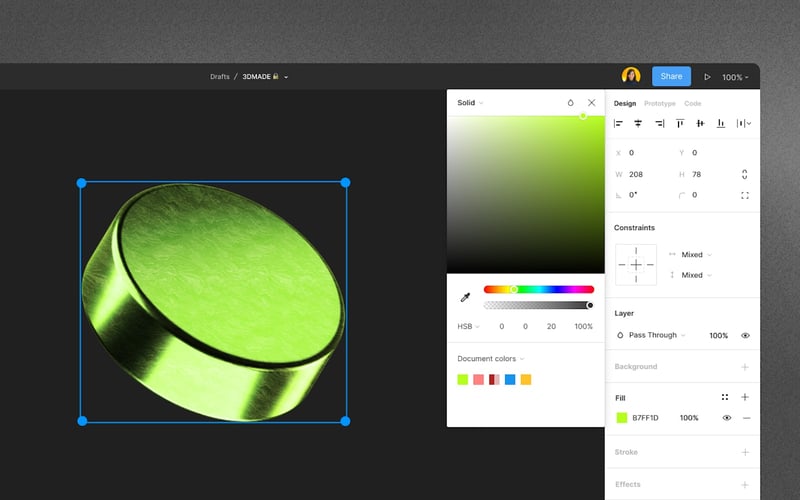Click the fill opacity 100% field
Image resolution: width=800 pixels, height=500 pixels.
click(689, 418)
